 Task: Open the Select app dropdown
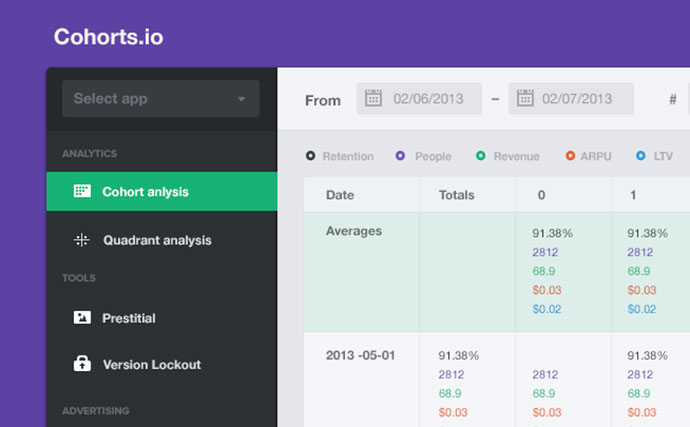point(161,99)
